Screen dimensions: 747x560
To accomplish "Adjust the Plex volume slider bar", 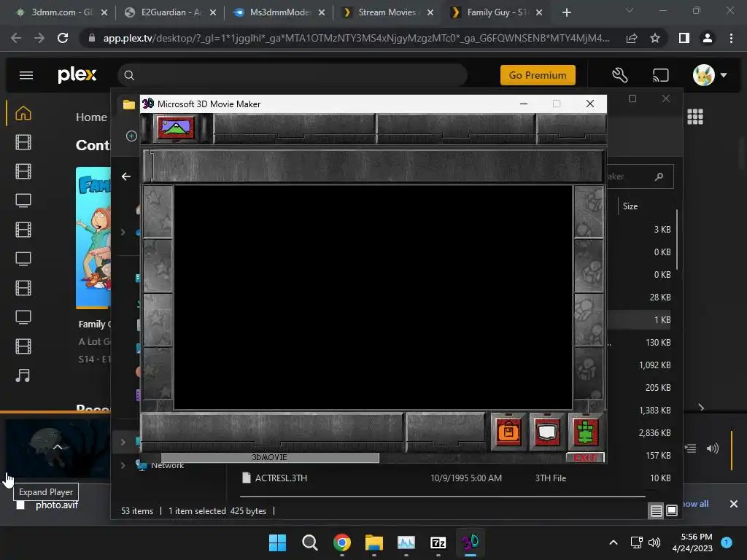I will 732,451.
